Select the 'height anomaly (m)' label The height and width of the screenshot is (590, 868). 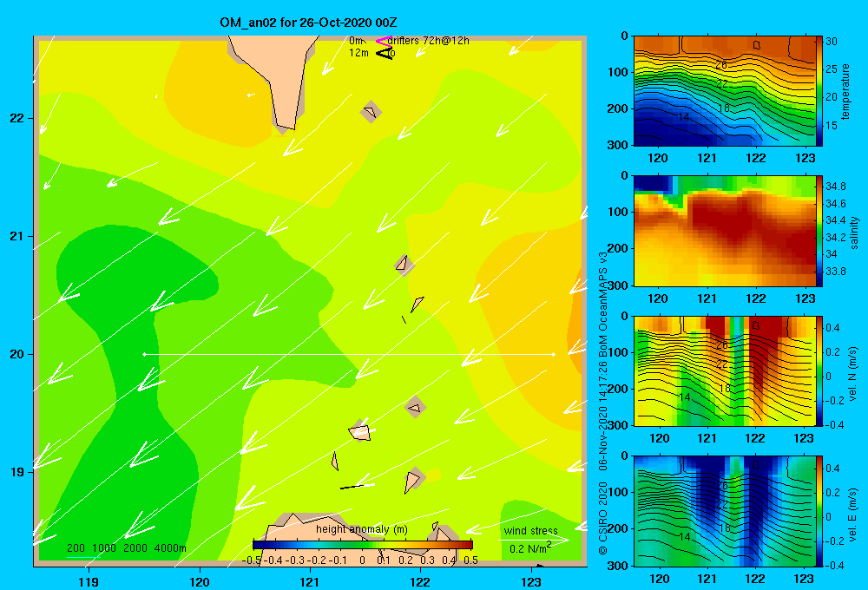(x=361, y=529)
